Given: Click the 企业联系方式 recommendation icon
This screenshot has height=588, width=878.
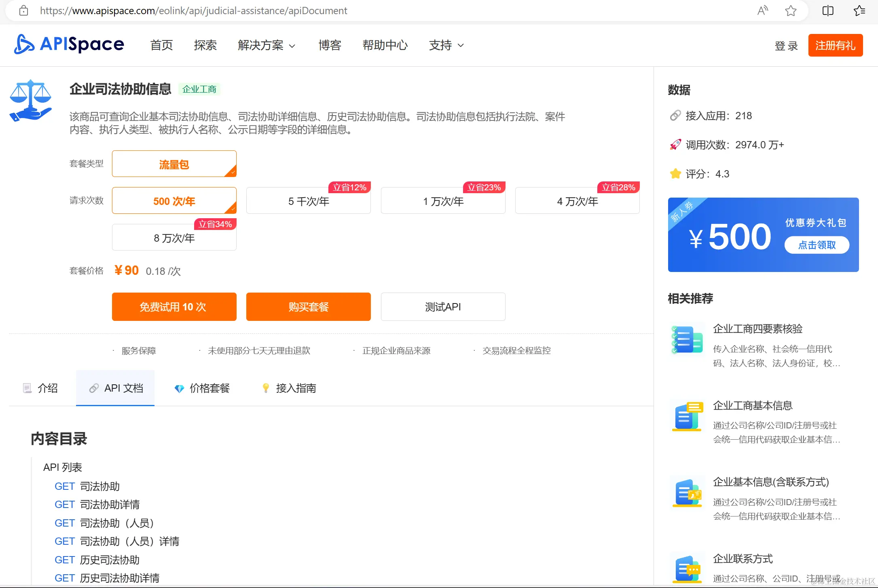Looking at the screenshot, I should [x=687, y=568].
